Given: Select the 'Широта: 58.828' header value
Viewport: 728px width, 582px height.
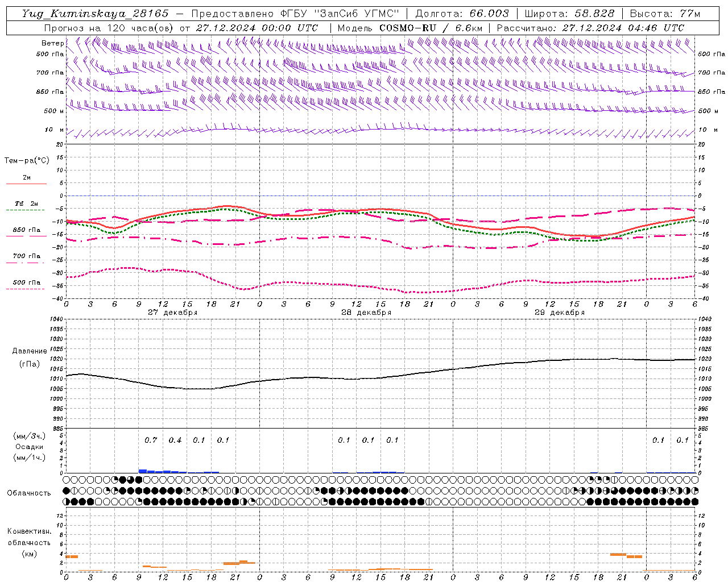Looking at the screenshot, I should pyautogui.click(x=569, y=14).
